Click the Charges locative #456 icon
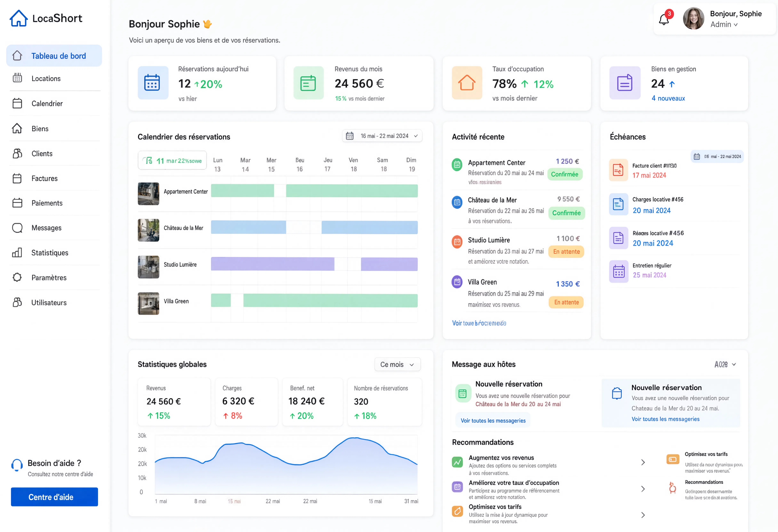The image size is (778, 532). [x=618, y=204]
